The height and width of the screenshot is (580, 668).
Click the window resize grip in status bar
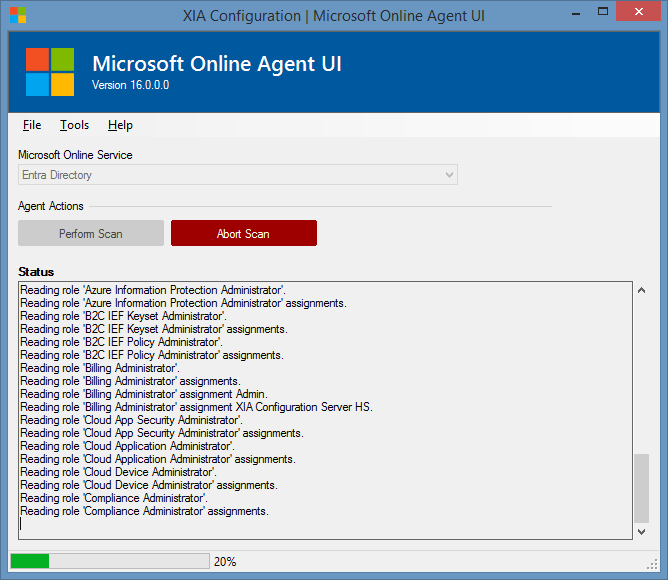pos(652,564)
